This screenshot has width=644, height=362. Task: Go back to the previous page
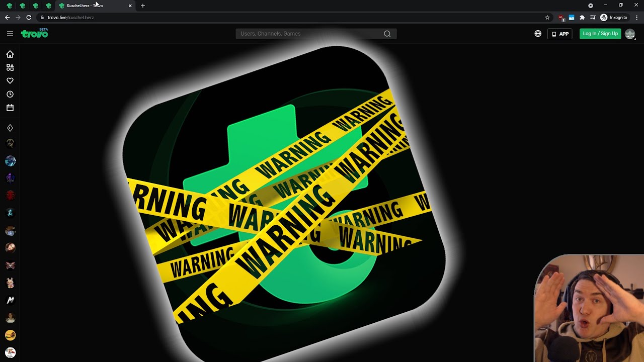[x=7, y=18]
